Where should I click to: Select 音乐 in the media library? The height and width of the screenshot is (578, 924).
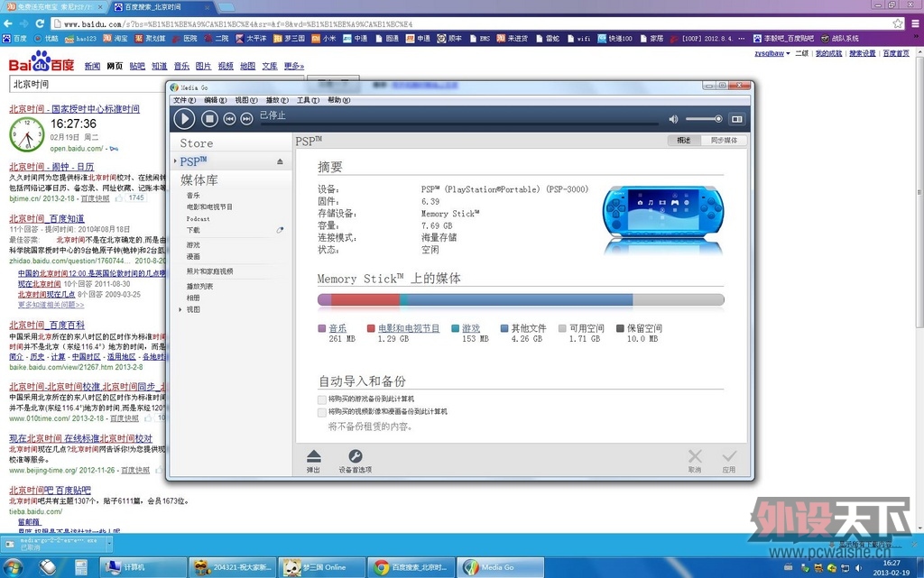click(193, 196)
